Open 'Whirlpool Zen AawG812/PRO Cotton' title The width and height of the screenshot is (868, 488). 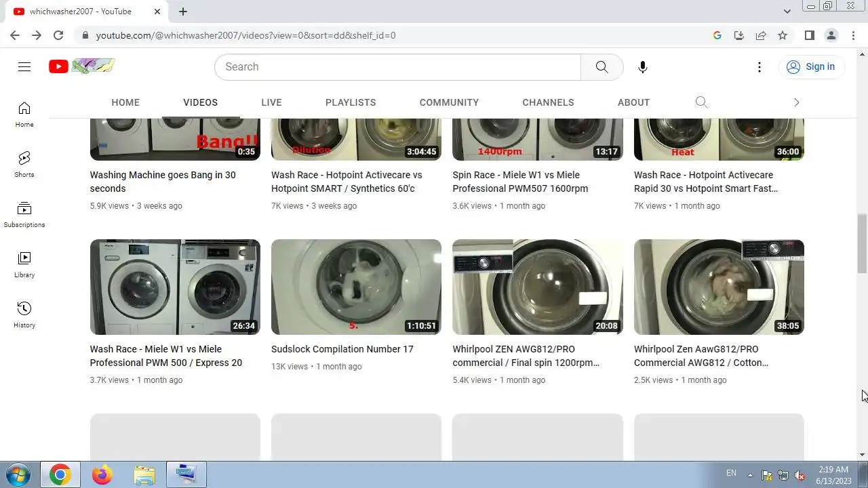[x=701, y=356]
